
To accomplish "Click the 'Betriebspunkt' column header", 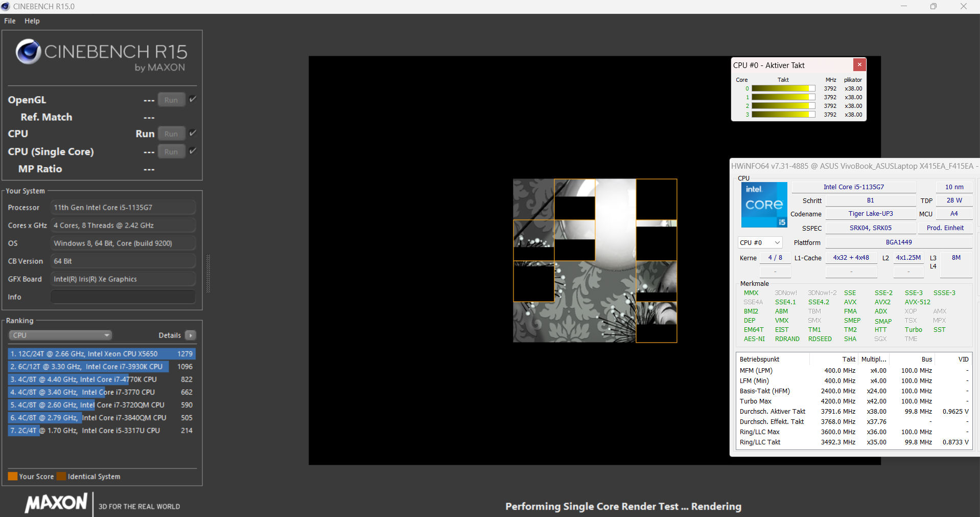I will pos(759,359).
